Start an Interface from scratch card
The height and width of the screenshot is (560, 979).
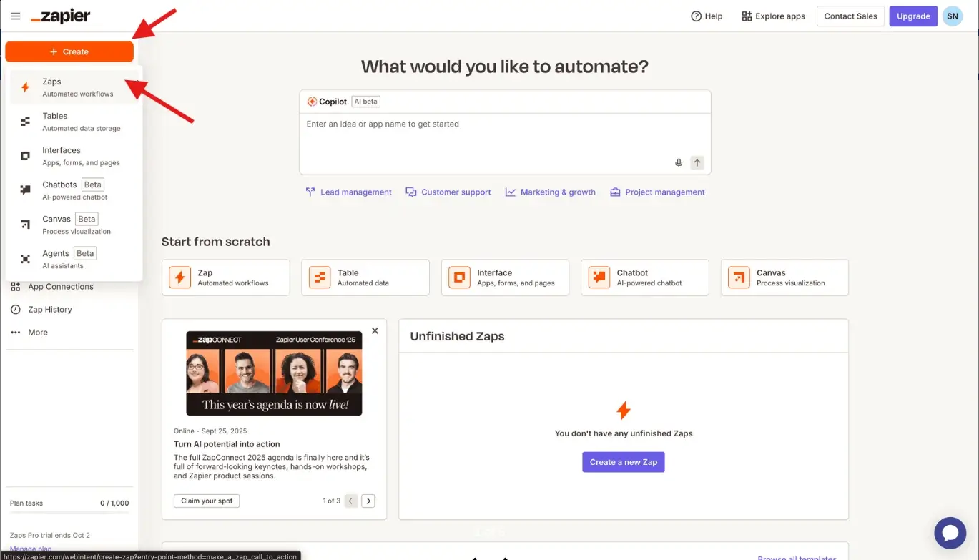point(506,277)
